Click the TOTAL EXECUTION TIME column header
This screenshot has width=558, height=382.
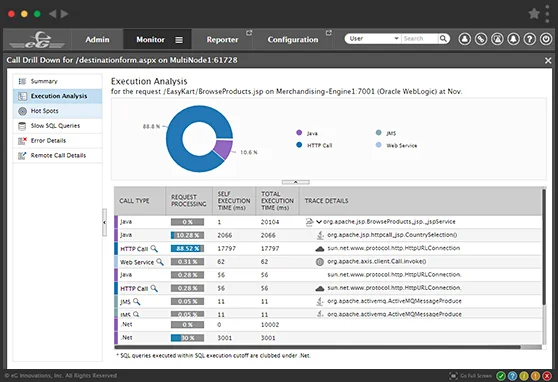277,200
